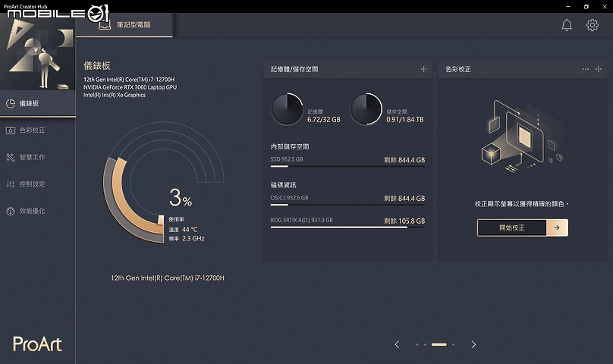Go to the next dashboard page arrow
The height and width of the screenshot is (364, 613).
click(x=473, y=344)
